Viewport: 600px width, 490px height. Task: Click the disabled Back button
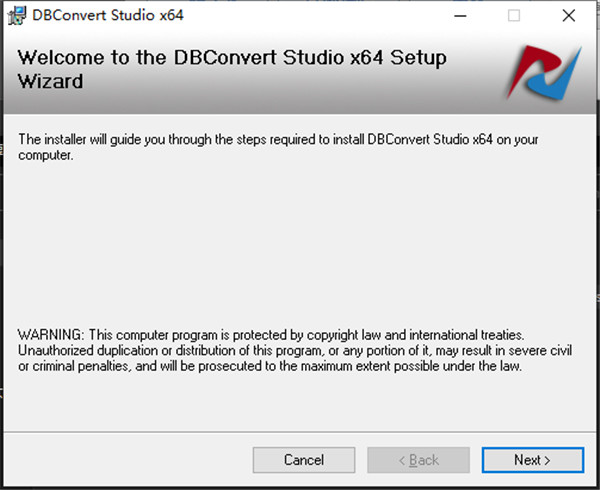point(418,460)
